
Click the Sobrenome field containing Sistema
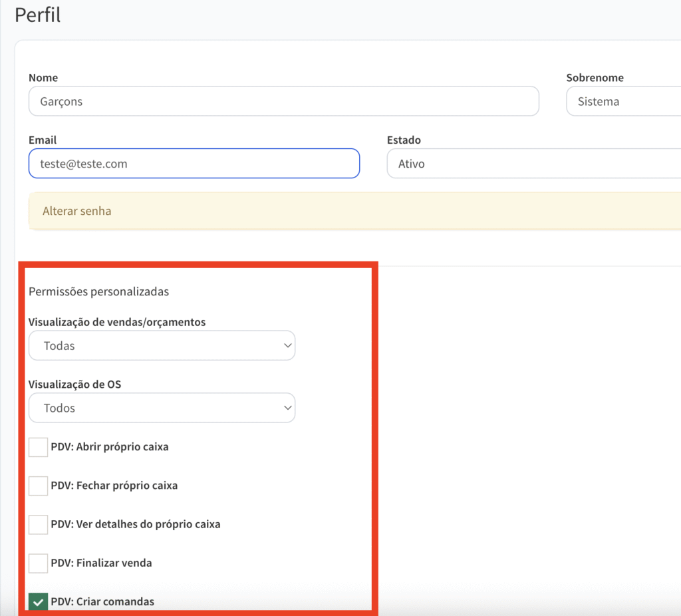pos(622,102)
